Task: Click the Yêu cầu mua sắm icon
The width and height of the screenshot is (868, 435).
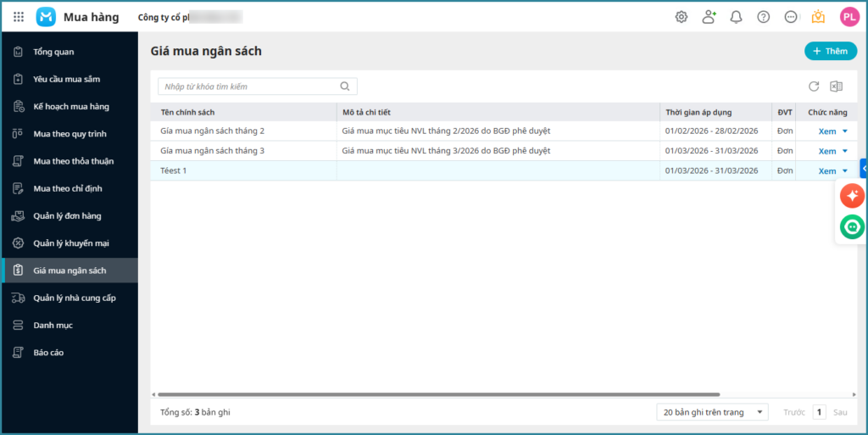Action: click(19, 79)
